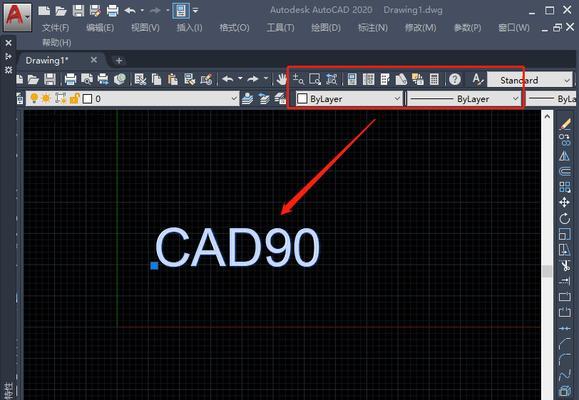The width and height of the screenshot is (579, 400).
Task: Open the lineweight ByLayer dropdown
Action: (551, 99)
